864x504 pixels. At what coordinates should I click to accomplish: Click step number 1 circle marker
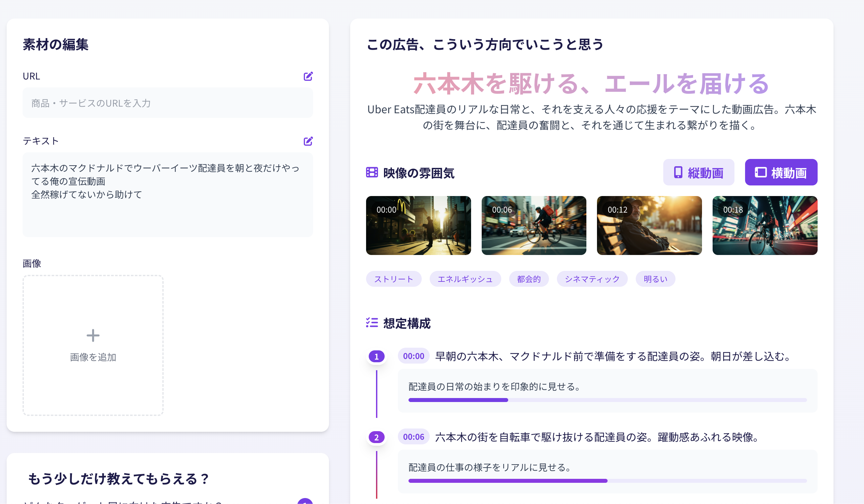(376, 357)
